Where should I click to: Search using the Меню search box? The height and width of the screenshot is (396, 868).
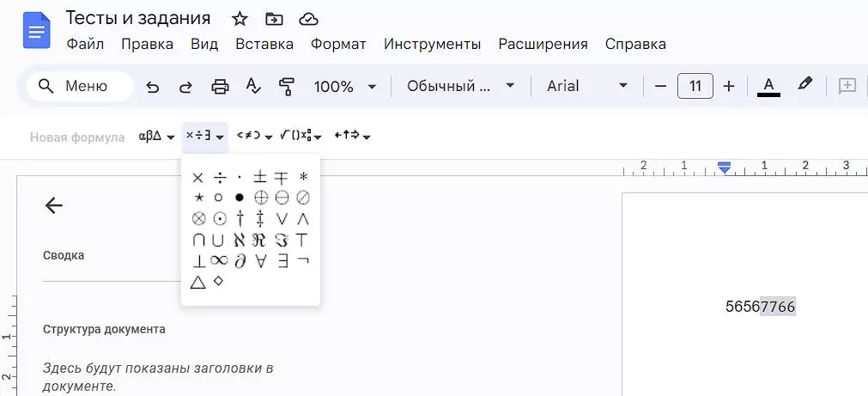[80, 87]
